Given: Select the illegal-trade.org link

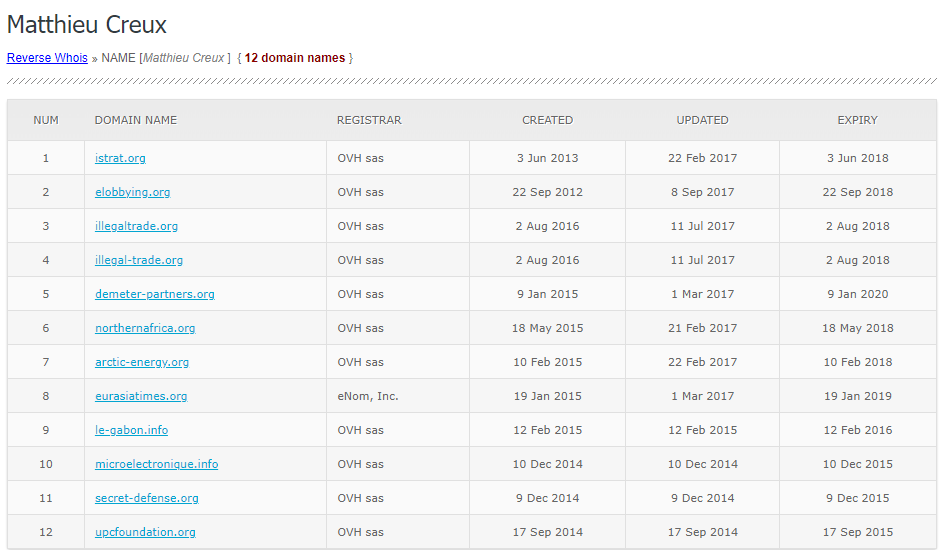Looking at the screenshot, I should [139, 260].
